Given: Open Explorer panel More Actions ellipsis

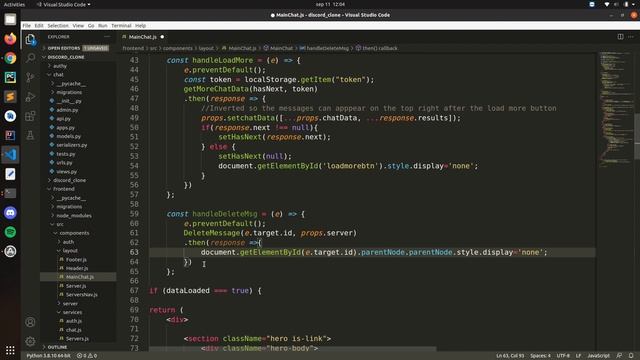Looking at the screenshot, I should pyautogui.click(x=107, y=37).
